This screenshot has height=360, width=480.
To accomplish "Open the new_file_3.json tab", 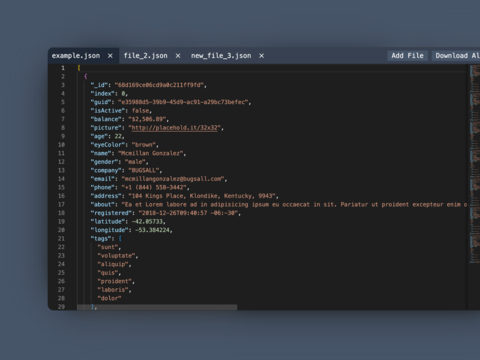I will pyautogui.click(x=221, y=56).
